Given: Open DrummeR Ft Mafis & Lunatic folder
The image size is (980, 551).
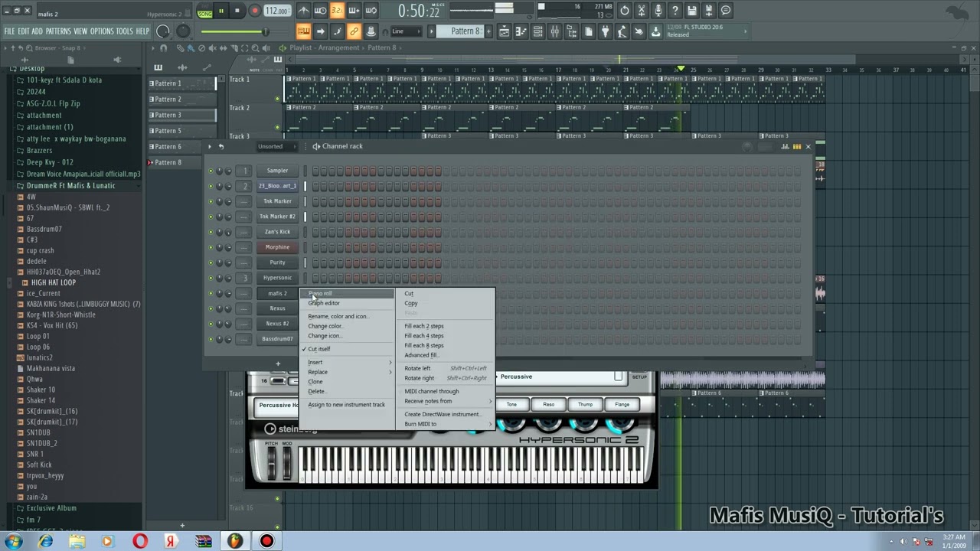Looking at the screenshot, I should [x=70, y=185].
